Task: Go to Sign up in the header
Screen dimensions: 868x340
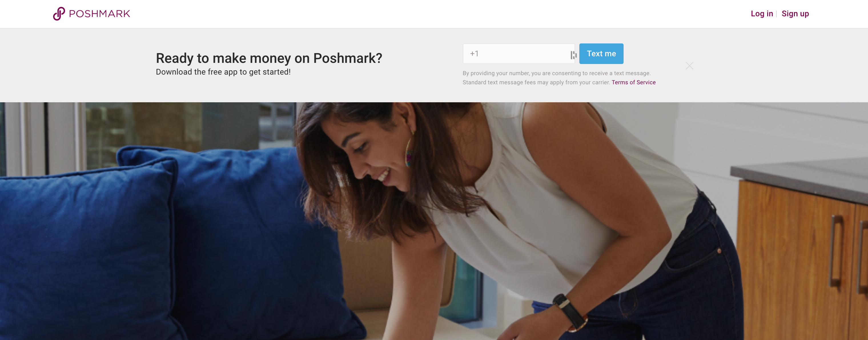Action: point(795,14)
